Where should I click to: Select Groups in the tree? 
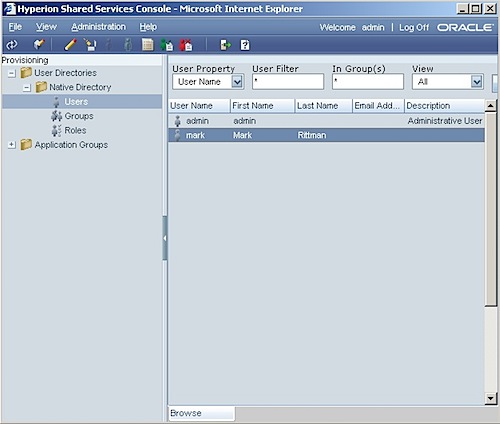coord(79,116)
